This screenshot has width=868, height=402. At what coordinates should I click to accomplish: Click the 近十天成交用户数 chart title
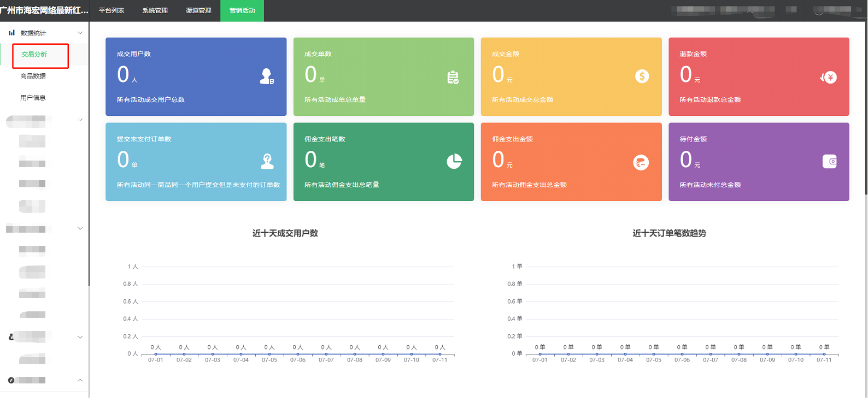tap(285, 233)
